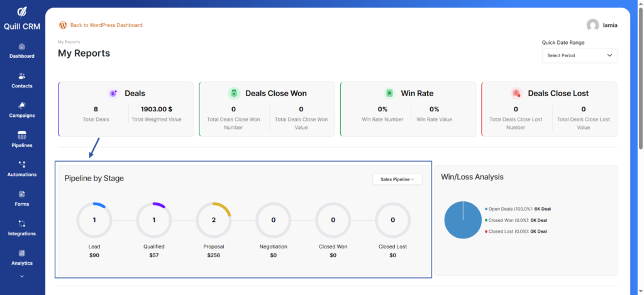Viewport: 644px width, 295px height.
Task: Expand the Select Period dropdown
Action: tap(579, 55)
